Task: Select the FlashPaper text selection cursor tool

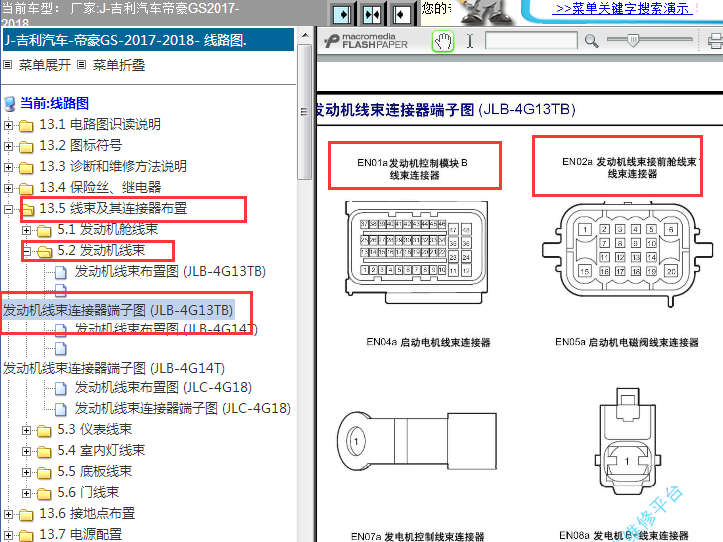Action: point(469,41)
